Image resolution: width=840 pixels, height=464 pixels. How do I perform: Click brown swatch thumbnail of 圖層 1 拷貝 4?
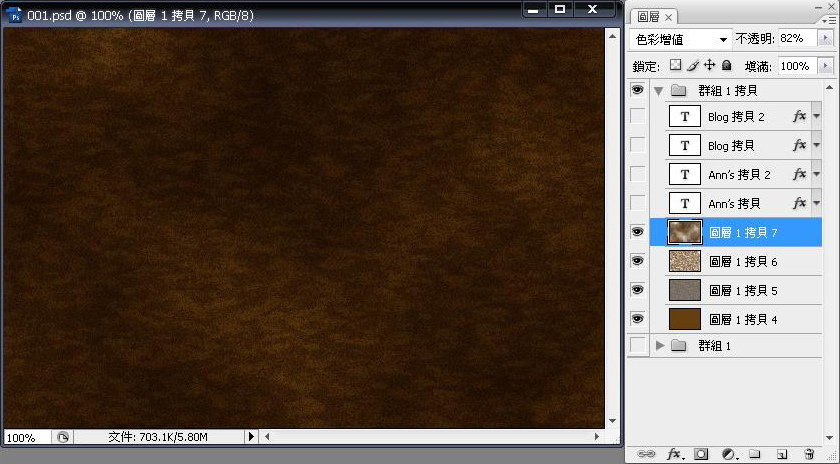coord(685,319)
